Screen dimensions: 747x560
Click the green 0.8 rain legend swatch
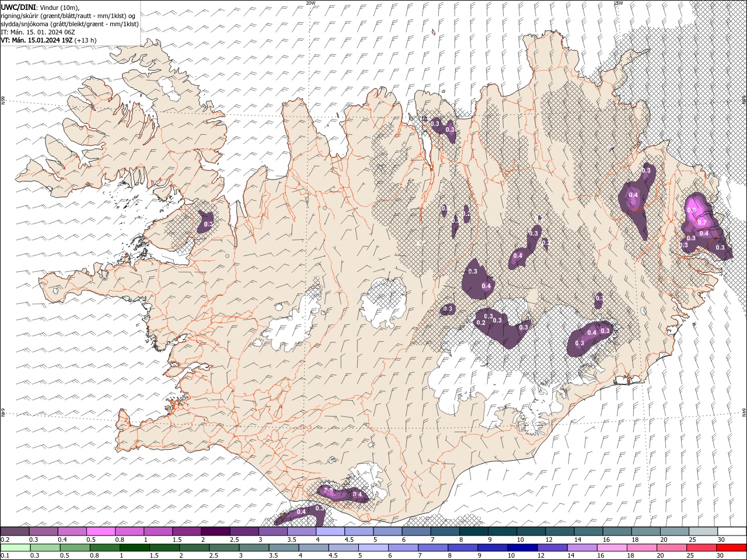[104, 548]
